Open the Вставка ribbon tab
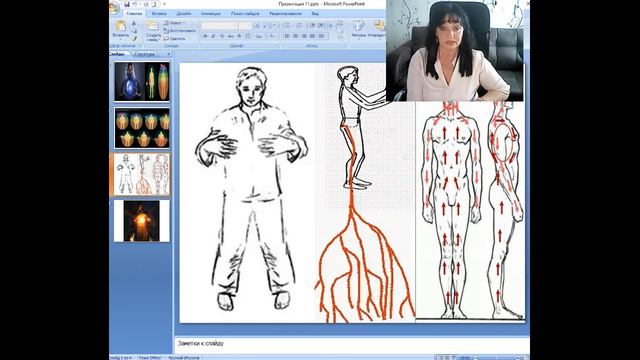Screen dimensions: 640x360 [159, 13]
